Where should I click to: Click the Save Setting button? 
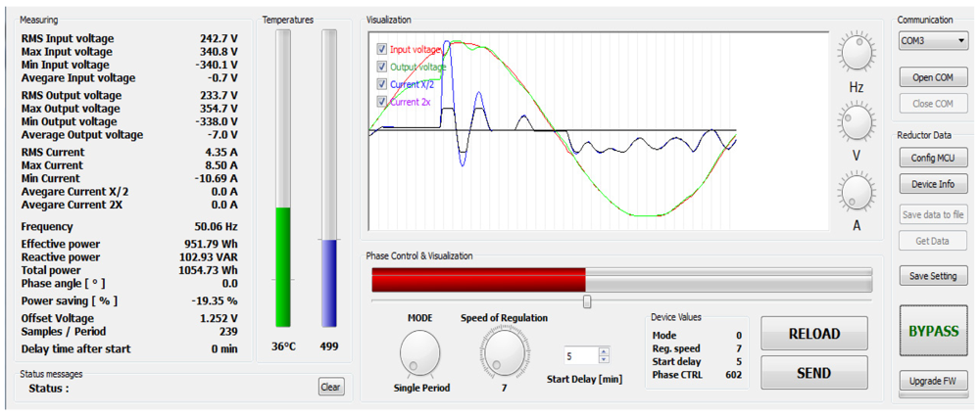(933, 276)
